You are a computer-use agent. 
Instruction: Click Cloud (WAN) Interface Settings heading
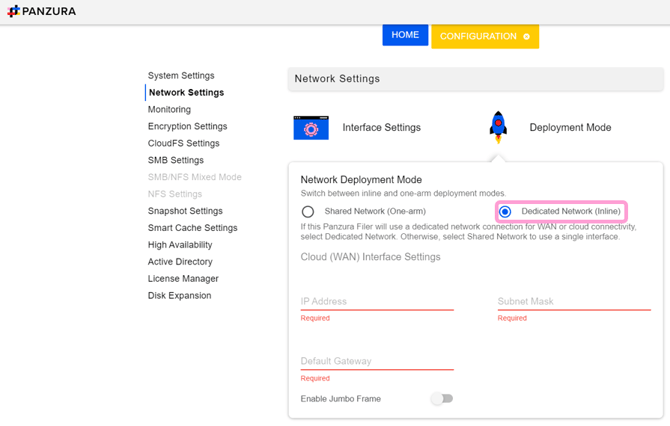click(x=370, y=257)
